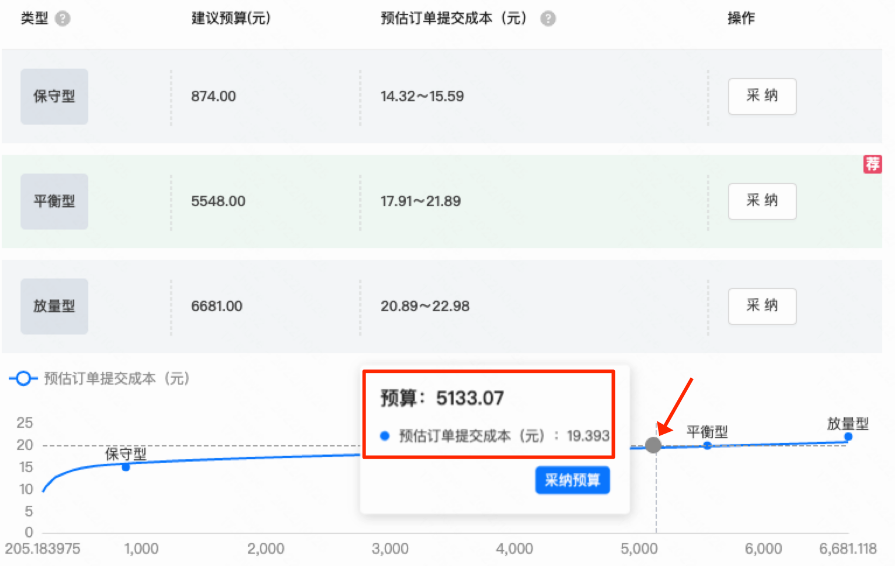Click the 3,000 x-axis label

(390, 549)
